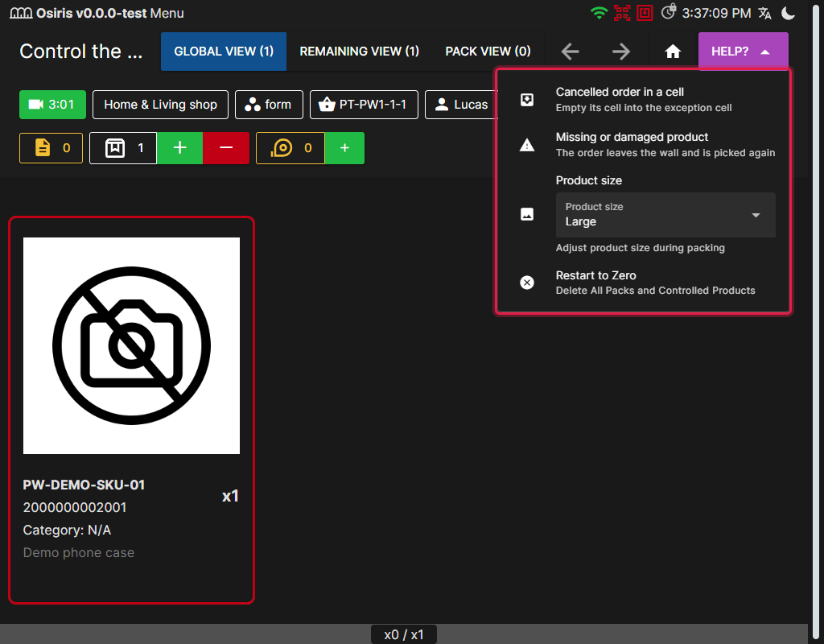
Task: Click the no-photo product thumbnail
Action: (x=131, y=345)
